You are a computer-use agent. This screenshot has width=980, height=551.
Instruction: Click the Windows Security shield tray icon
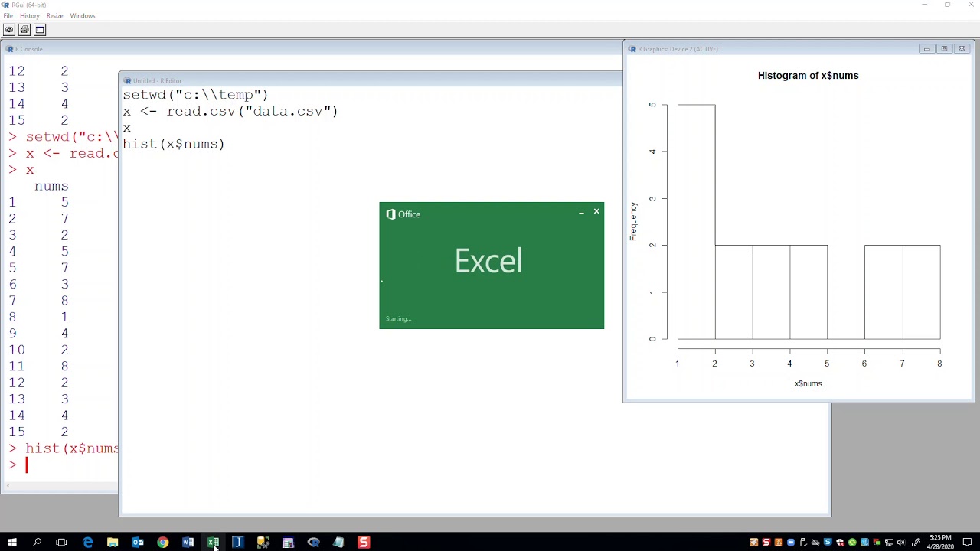tap(840, 543)
